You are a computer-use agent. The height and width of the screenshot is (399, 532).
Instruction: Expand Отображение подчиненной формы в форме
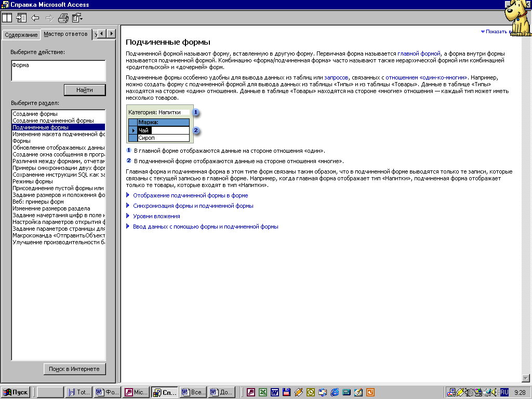pyautogui.click(x=190, y=195)
